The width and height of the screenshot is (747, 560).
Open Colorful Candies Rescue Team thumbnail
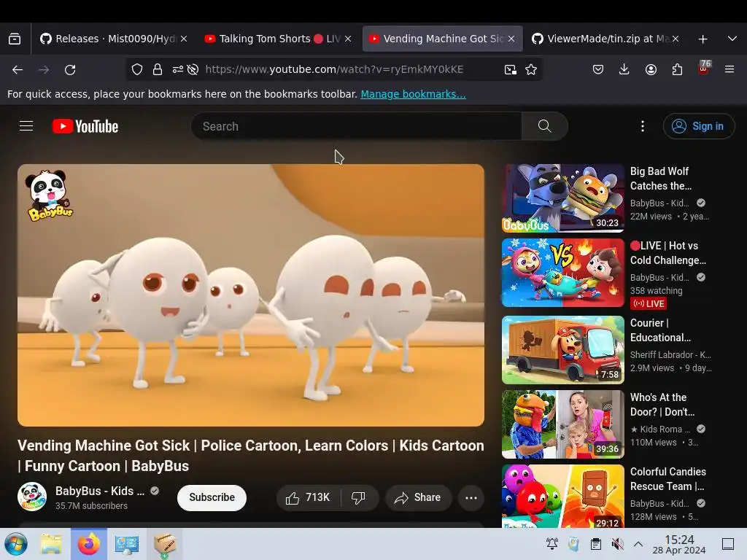pyautogui.click(x=563, y=496)
